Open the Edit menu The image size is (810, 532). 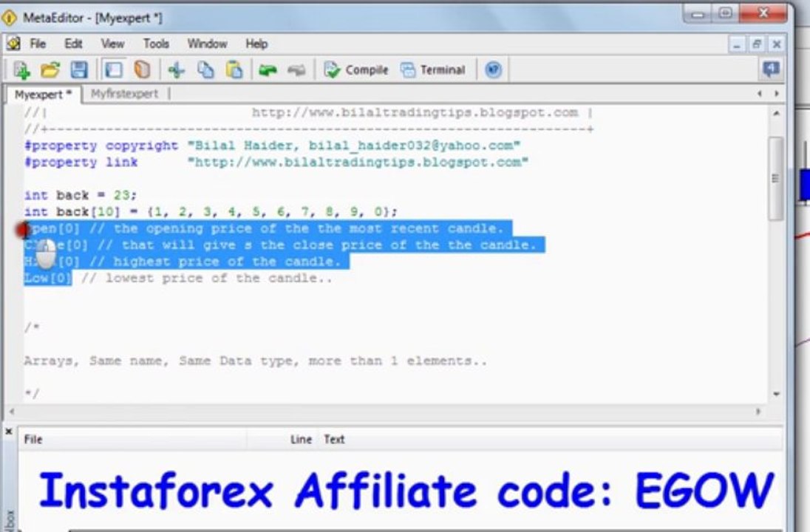(73, 44)
